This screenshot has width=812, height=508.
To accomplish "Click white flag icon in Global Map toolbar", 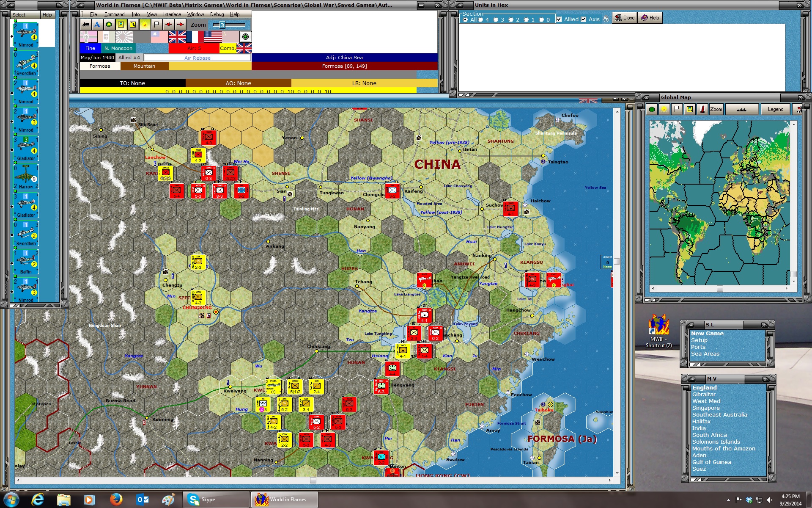I will coord(677,109).
